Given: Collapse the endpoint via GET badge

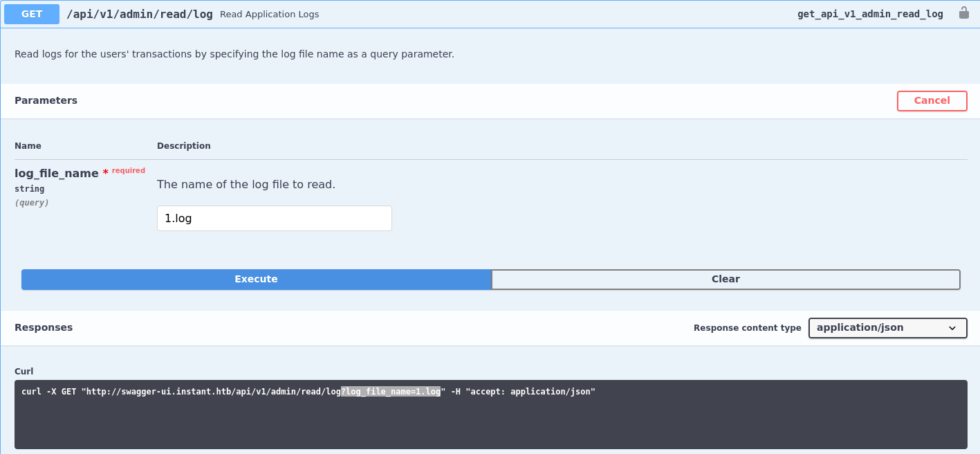Looking at the screenshot, I should click(x=32, y=14).
